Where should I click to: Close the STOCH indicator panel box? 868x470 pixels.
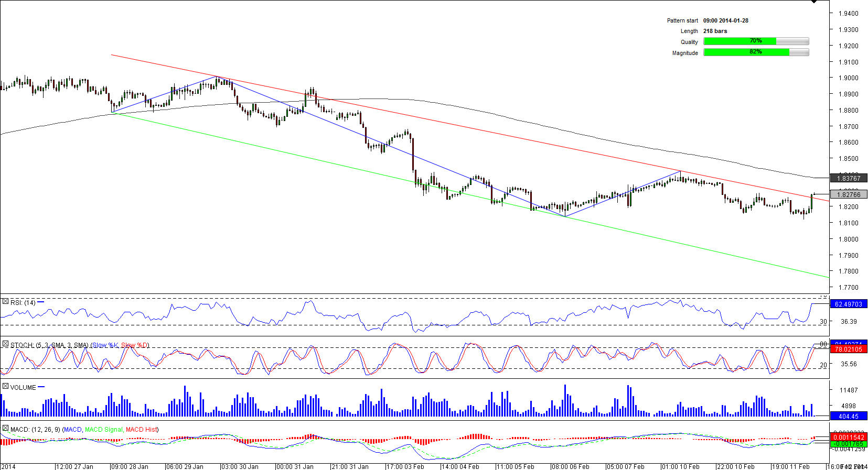[5, 344]
